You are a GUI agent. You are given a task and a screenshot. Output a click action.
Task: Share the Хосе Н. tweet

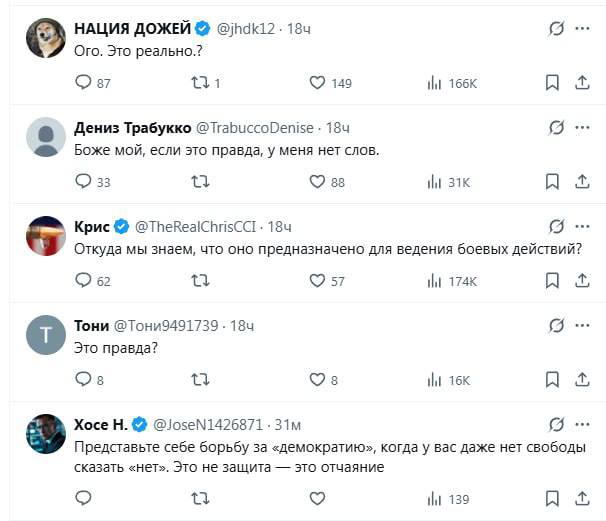pos(582,499)
